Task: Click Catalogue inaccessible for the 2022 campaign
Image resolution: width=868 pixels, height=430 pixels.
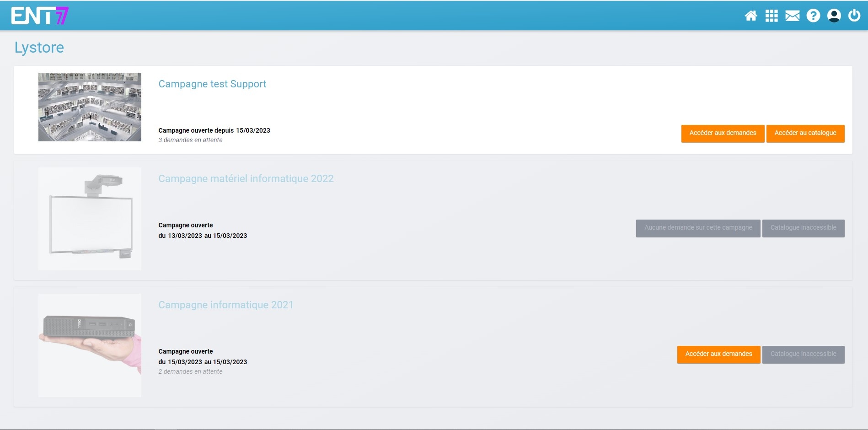Action: pyautogui.click(x=803, y=228)
